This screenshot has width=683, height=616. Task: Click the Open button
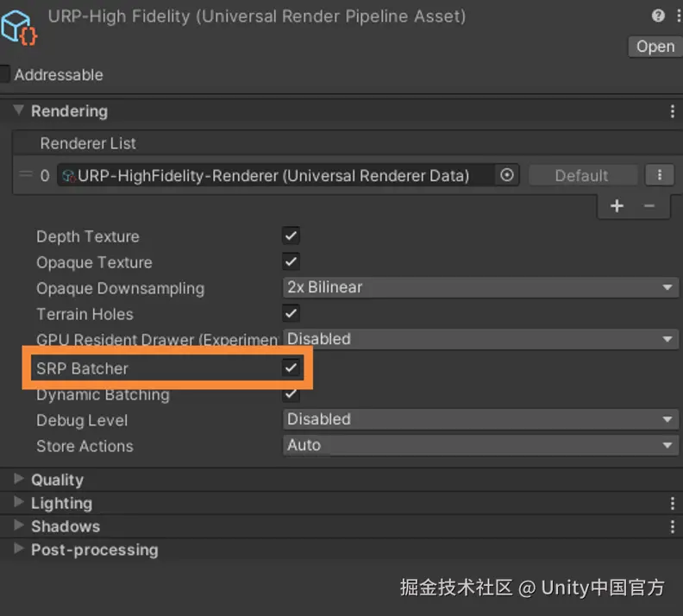655,47
